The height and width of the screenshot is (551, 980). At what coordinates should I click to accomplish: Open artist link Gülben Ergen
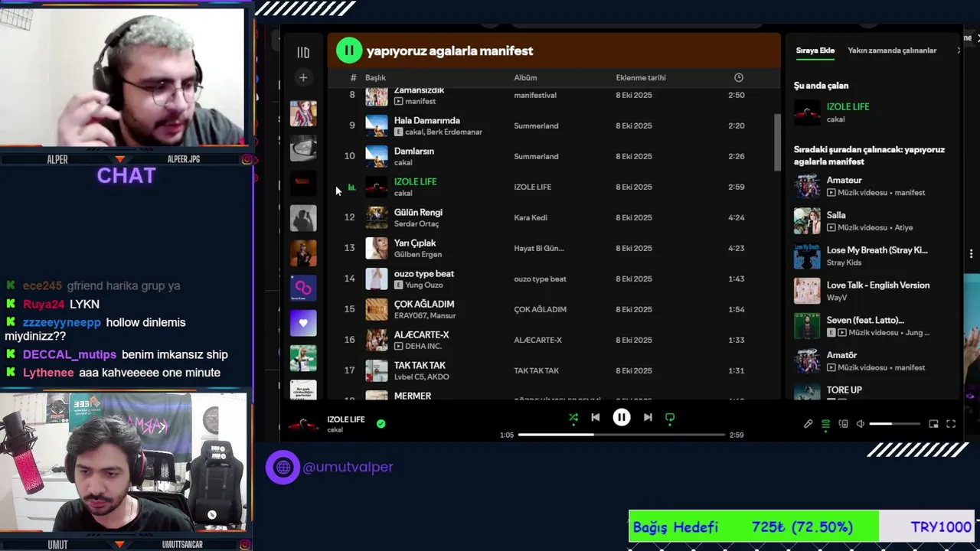(x=418, y=254)
